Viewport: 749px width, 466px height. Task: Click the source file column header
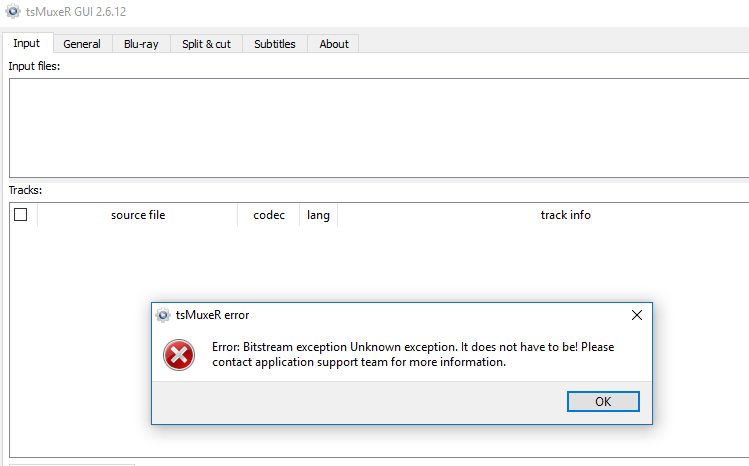pos(138,215)
